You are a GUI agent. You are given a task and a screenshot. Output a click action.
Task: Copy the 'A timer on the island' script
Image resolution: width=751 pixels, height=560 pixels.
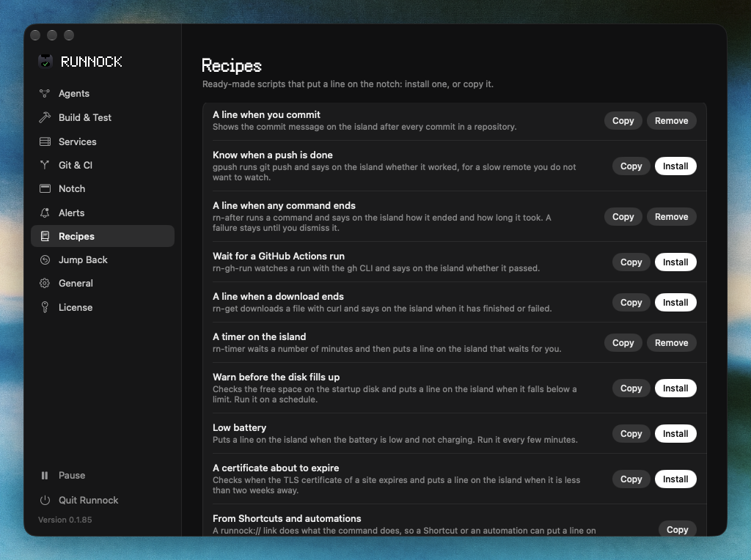point(623,343)
